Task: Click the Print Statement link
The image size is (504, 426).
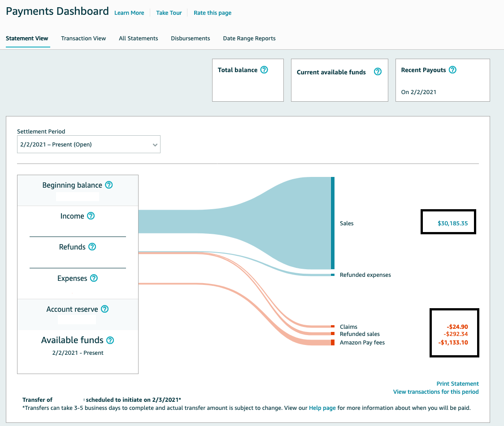Action: coord(457,384)
